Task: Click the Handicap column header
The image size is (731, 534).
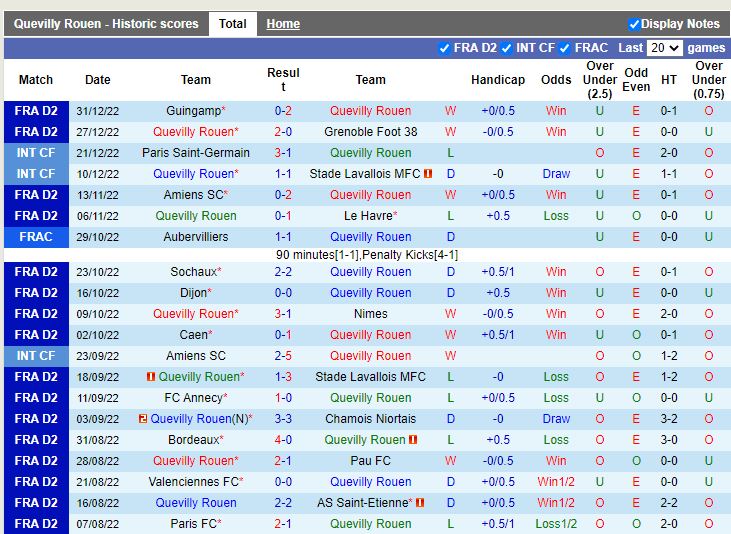Action: click(x=497, y=80)
